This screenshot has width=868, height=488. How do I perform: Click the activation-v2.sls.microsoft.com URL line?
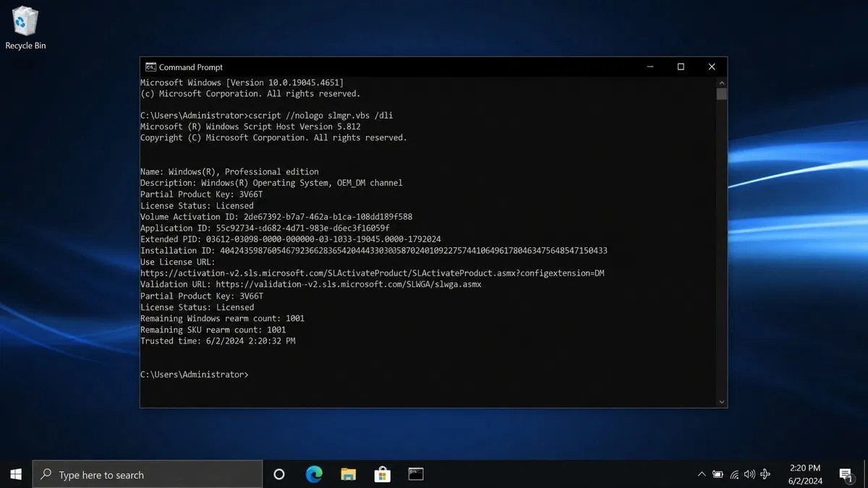click(x=372, y=273)
